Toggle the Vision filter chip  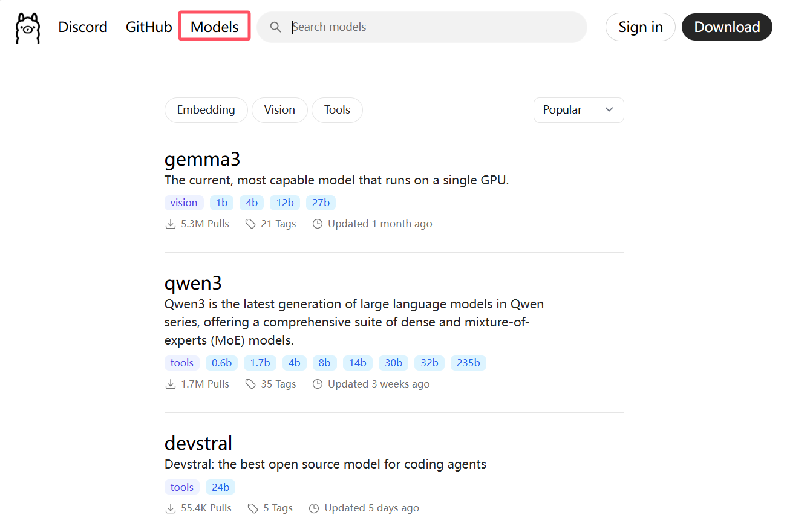[x=279, y=110]
